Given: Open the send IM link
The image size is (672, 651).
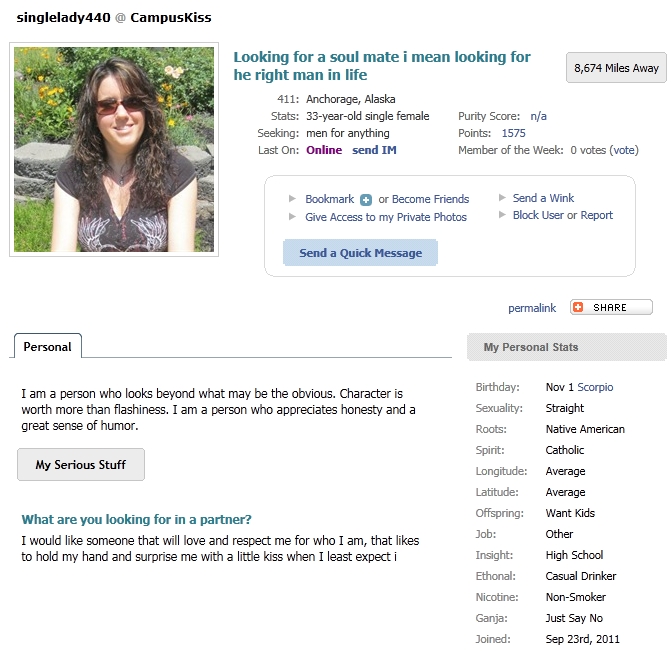Looking at the screenshot, I should [374, 150].
